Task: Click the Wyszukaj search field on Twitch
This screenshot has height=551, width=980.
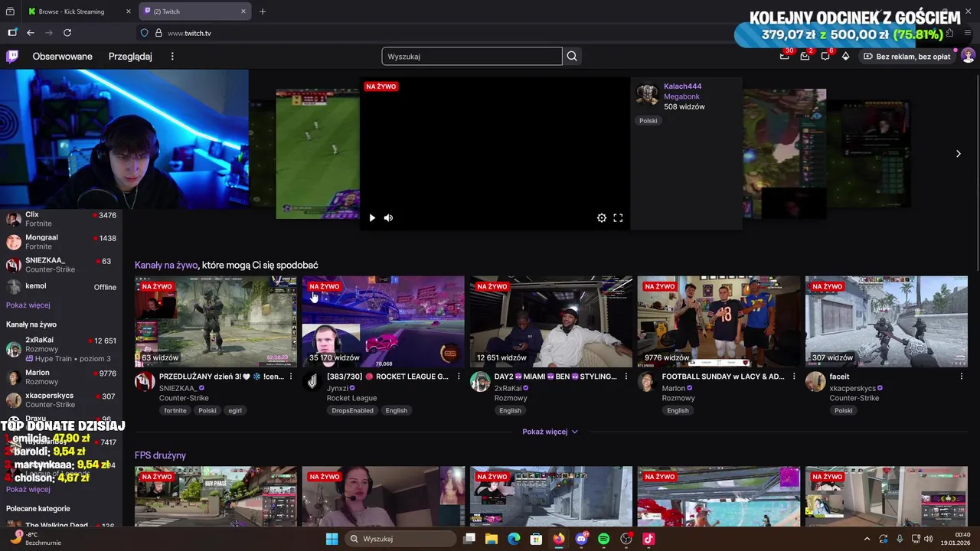Action: coord(472,56)
